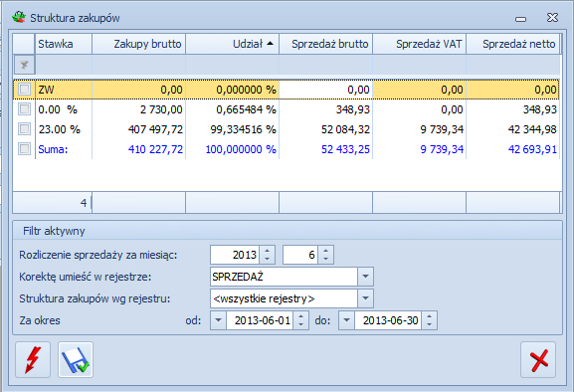Click the 52 433,25 total gross sales cell
Screen dimensions: 574x392
326,149
